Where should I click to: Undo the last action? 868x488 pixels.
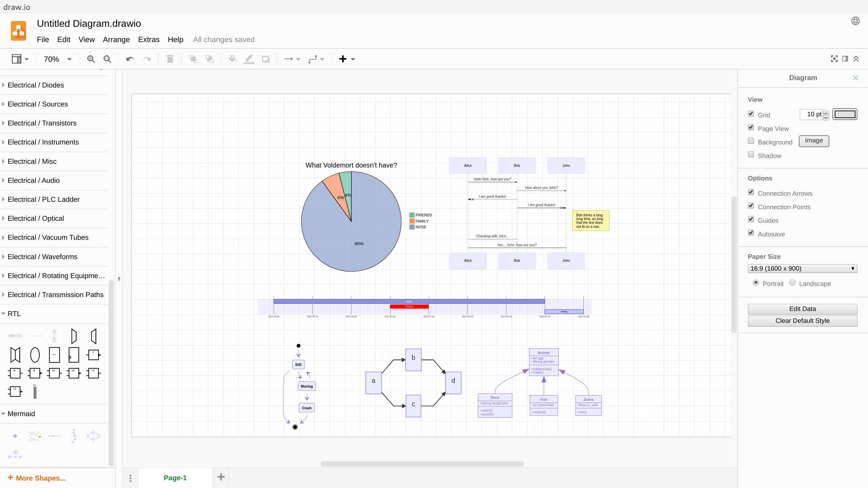pyautogui.click(x=130, y=59)
